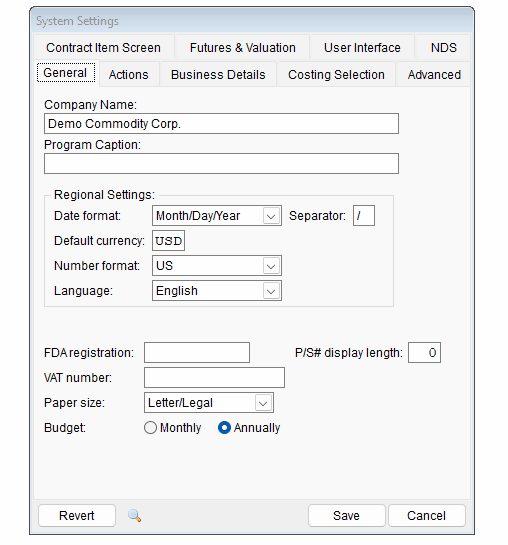Switch to the Costing Selection tab

point(336,74)
